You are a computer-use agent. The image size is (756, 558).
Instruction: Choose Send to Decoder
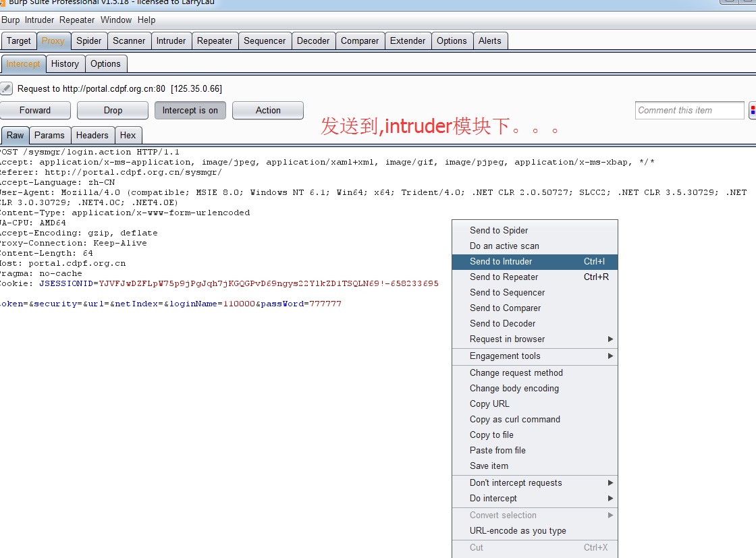click(535, 323)
